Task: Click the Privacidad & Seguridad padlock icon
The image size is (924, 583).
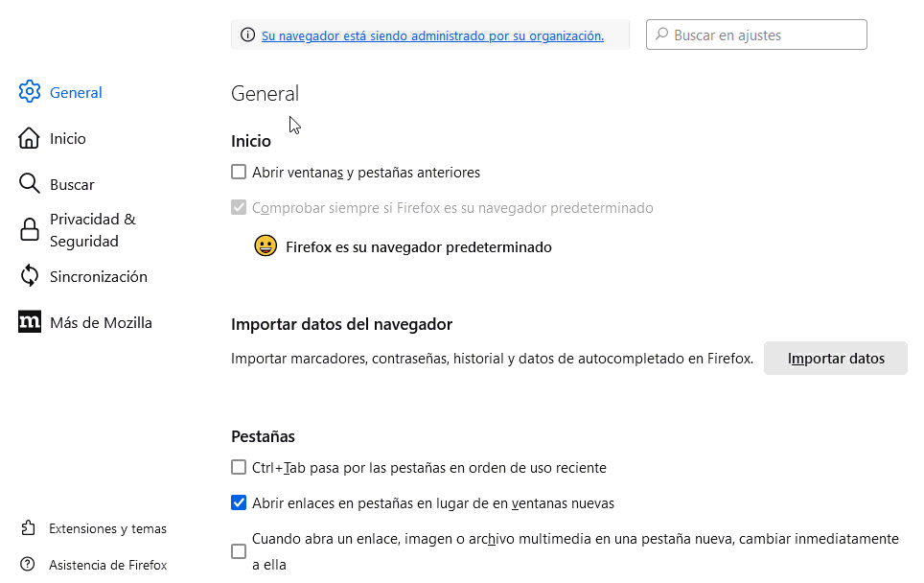Action: (30, 230)
